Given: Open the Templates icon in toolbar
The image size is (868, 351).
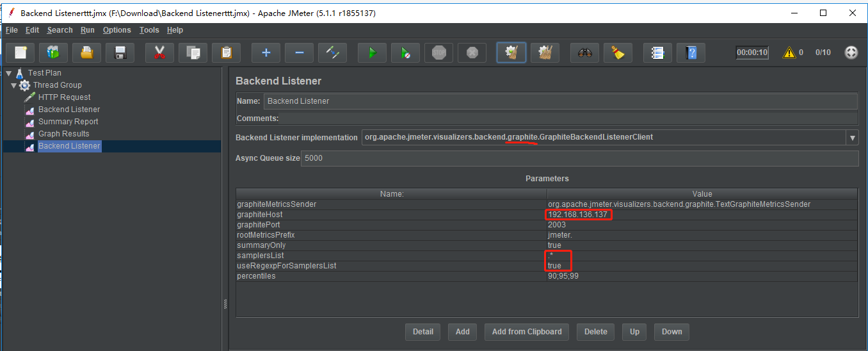Looking at the screenshot, I should pyautogui.click(x=54, y=53).
